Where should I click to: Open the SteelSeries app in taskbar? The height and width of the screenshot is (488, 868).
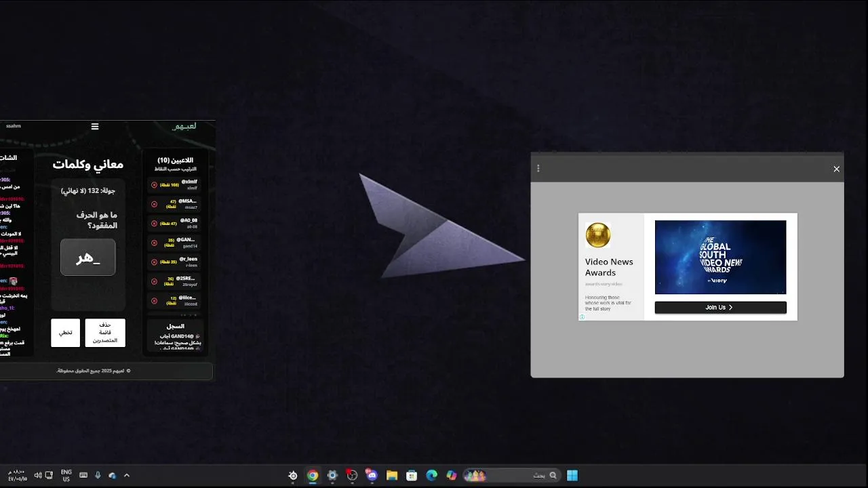[x=293, y=476]
